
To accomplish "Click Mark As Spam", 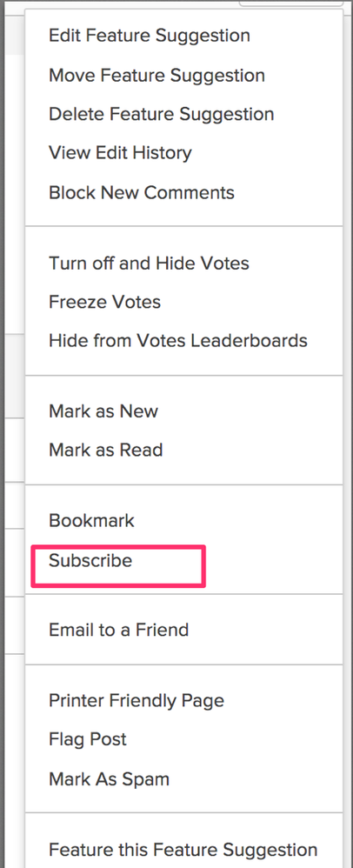I will [109, 779].
